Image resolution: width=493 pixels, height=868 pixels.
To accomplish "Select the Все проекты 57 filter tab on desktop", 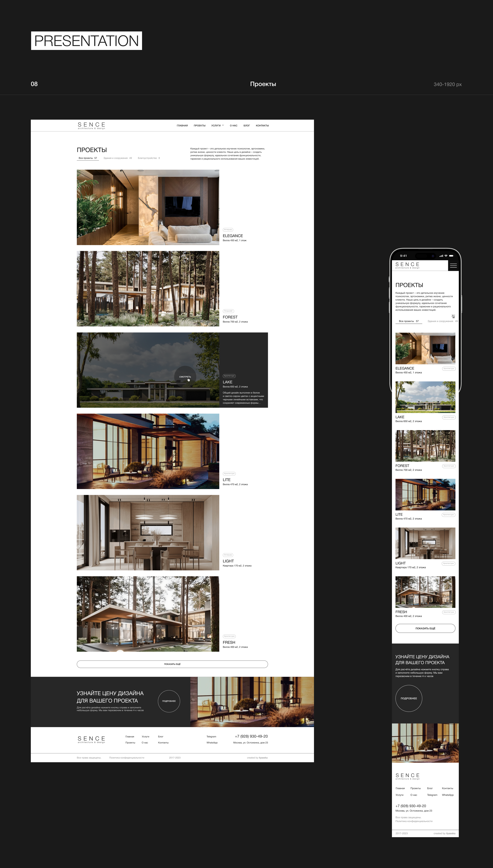I will pos(88,158).
